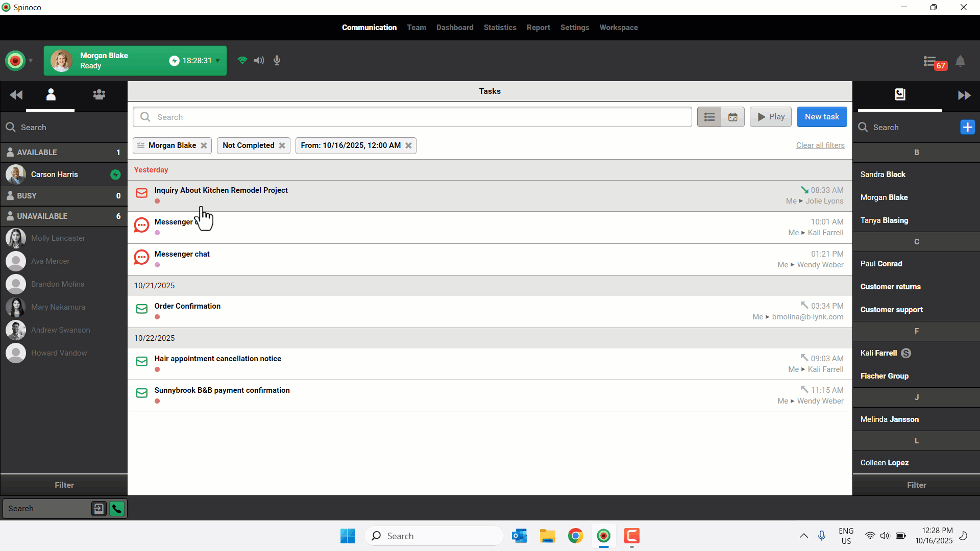Viewport: 980px width, 551px height.
Task: Click the New task button
Action: click(821, 117)
